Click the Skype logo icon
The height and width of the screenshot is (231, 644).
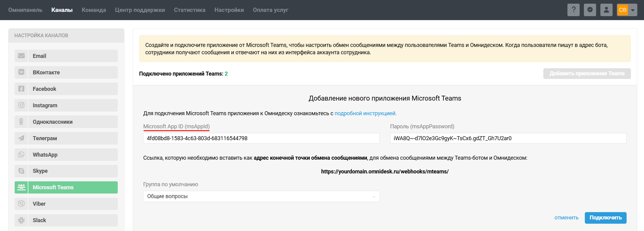[21, 171]
